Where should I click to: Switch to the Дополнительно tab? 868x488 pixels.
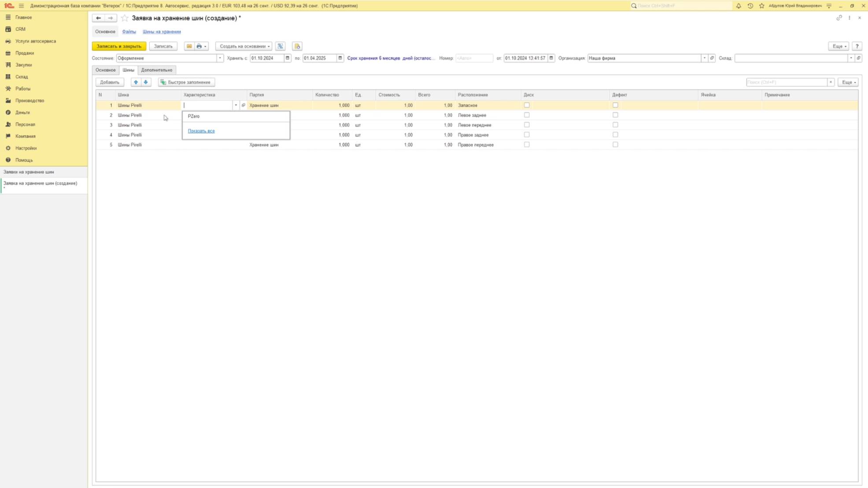click(156, 70)
